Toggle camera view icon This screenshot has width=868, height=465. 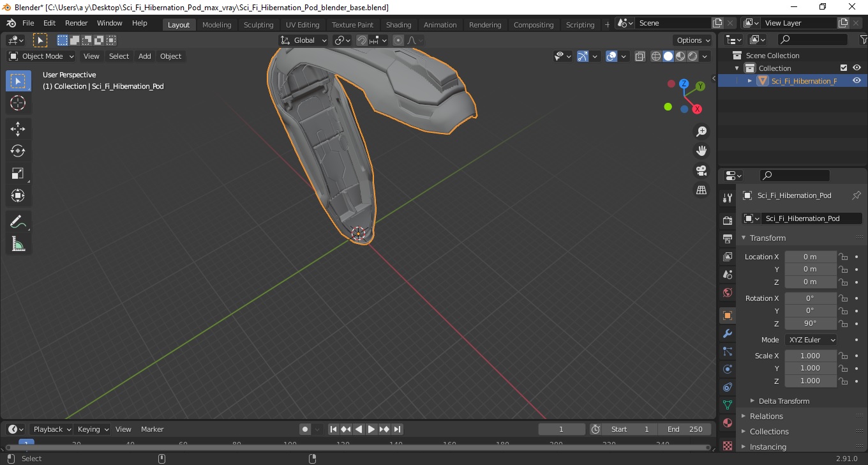click(x=701, y=171)
